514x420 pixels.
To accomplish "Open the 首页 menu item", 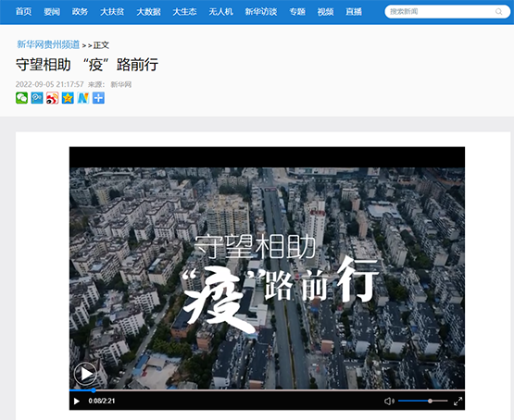I will pyautogui.click(x=23, y=12).
